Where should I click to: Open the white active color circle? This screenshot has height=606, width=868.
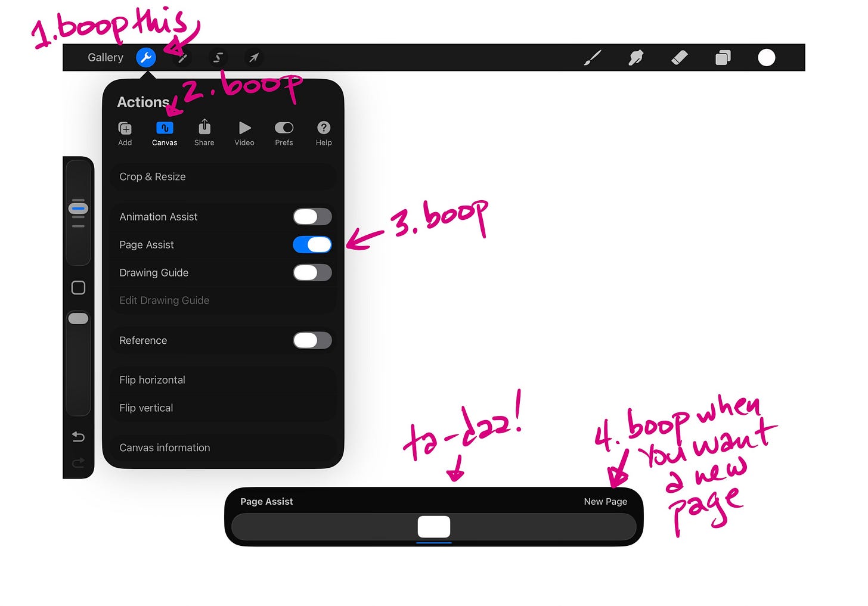(767, 58)
